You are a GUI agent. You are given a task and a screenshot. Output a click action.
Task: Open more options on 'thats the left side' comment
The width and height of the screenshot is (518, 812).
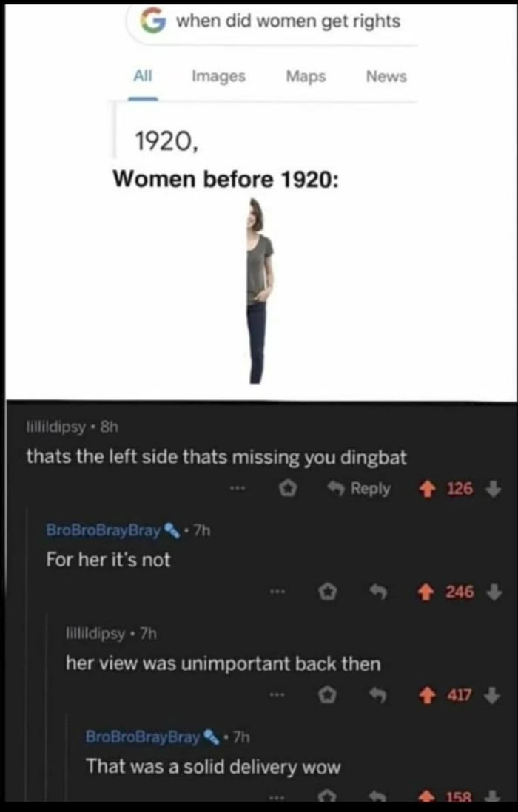[238, 489]
